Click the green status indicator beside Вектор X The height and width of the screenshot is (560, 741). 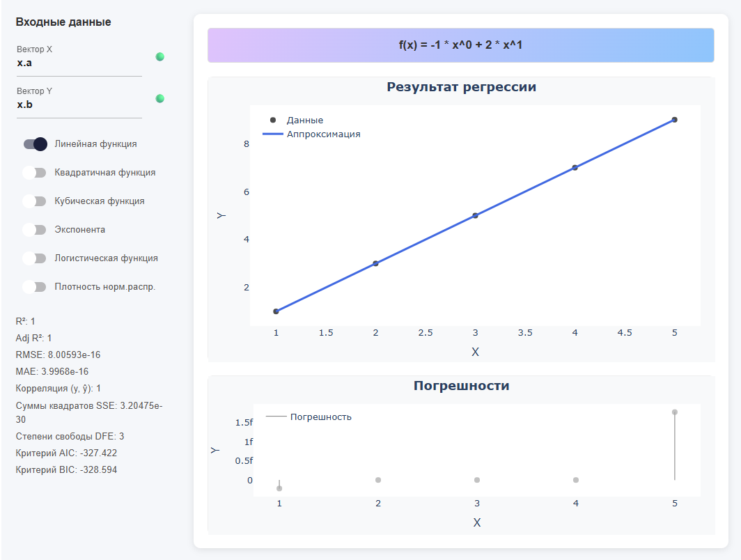[159, 57]
